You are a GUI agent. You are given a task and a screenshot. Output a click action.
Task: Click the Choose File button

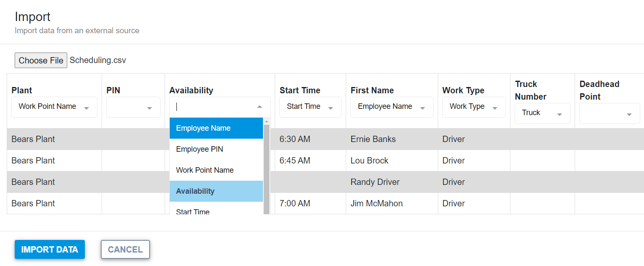point(40,60)
